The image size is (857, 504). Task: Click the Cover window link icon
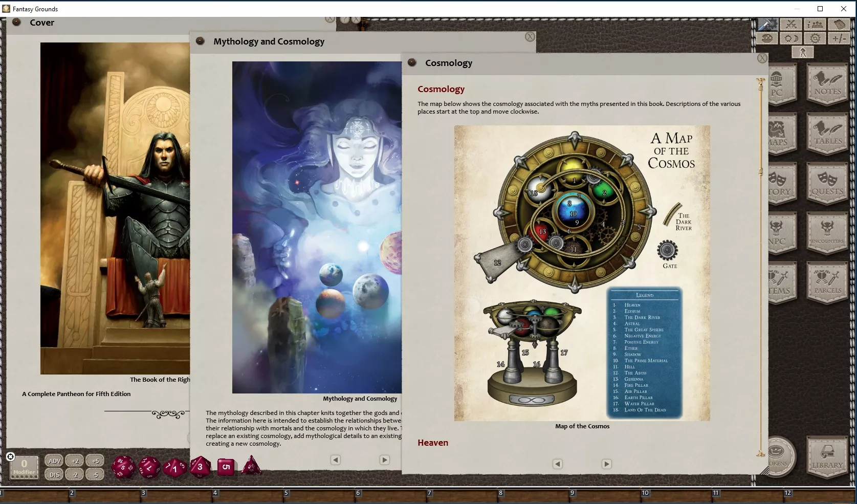coord(16,22)
